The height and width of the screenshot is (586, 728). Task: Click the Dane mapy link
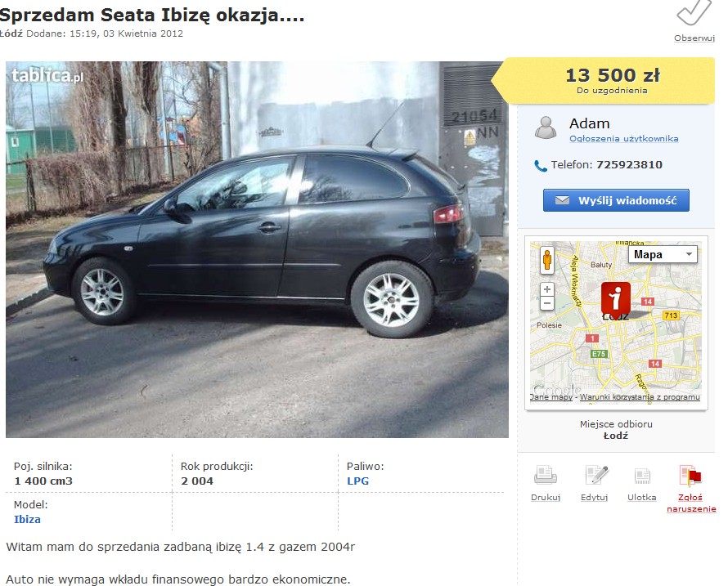551,397
